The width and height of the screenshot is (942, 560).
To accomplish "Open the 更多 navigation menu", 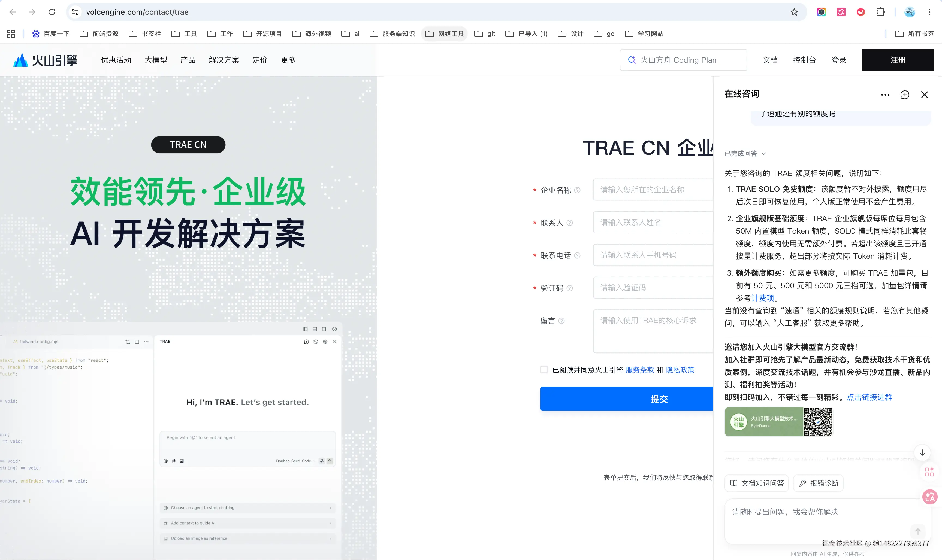I will [x=288, y=60].
